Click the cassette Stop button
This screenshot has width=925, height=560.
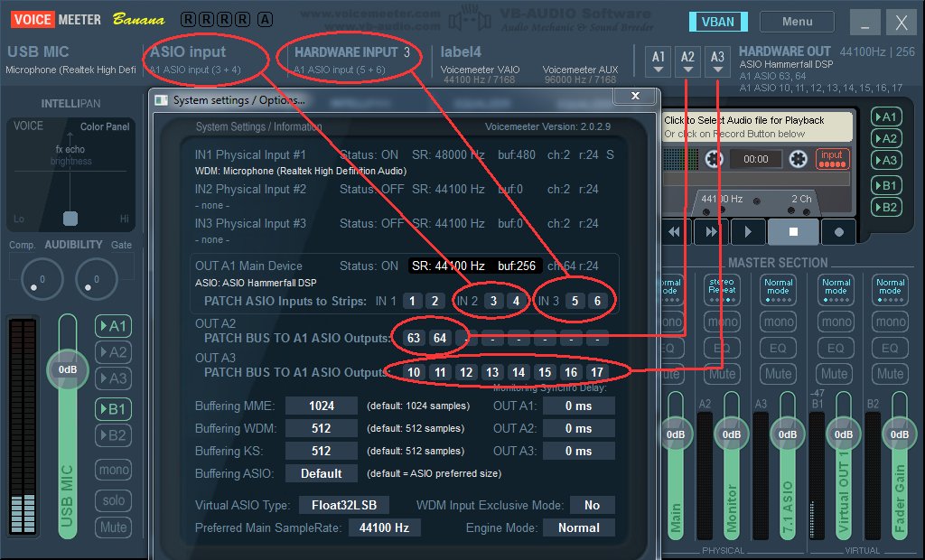(793, 231)
